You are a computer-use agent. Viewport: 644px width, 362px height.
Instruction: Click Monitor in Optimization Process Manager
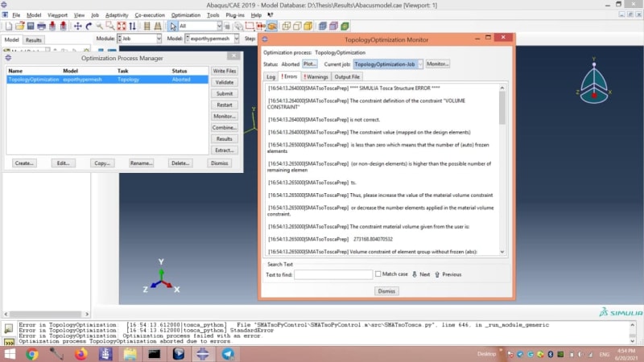[x=225, y=116]
